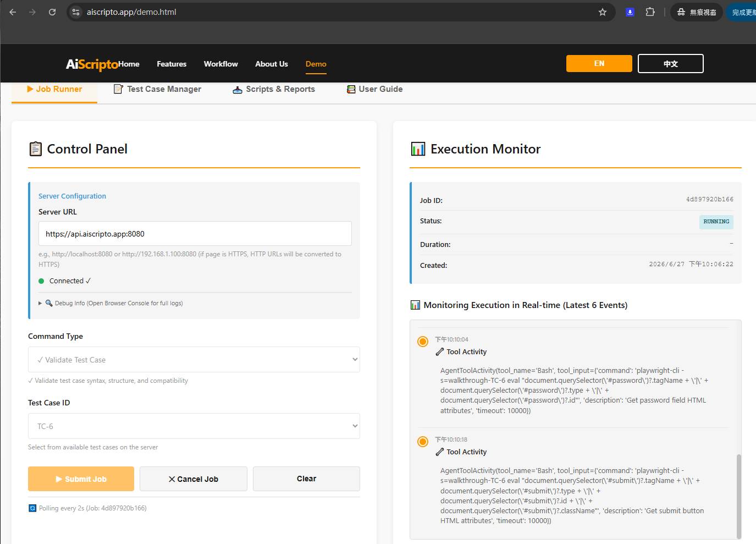756x544 pixels.
Task: Click the User Guide books icon
Action: pos(351,89)
